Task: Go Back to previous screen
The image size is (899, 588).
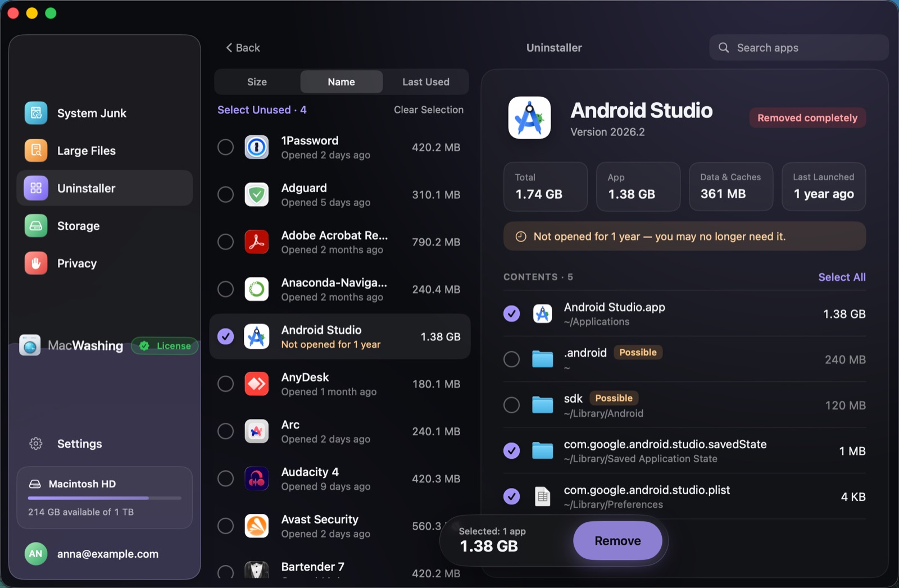Action: (243, 48)
